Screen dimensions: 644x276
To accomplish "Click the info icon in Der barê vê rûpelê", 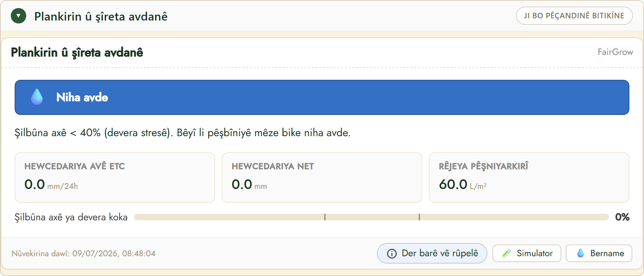I will tap(392, 254).
